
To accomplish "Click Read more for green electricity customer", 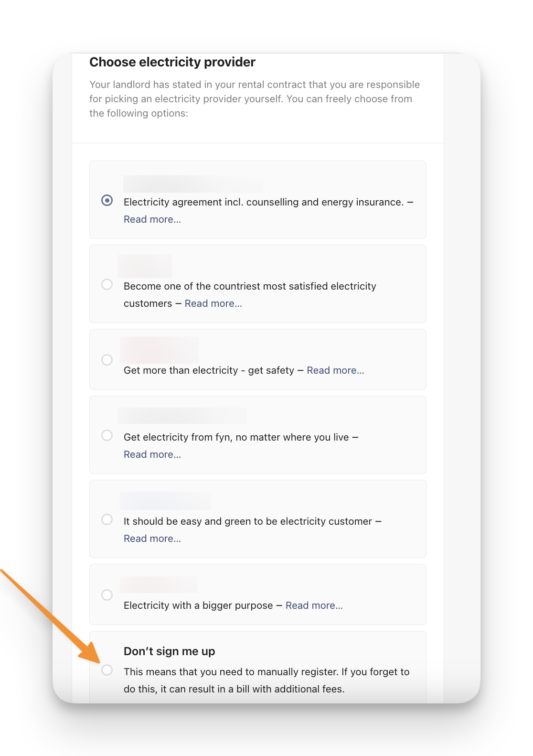I will (152, 539).
